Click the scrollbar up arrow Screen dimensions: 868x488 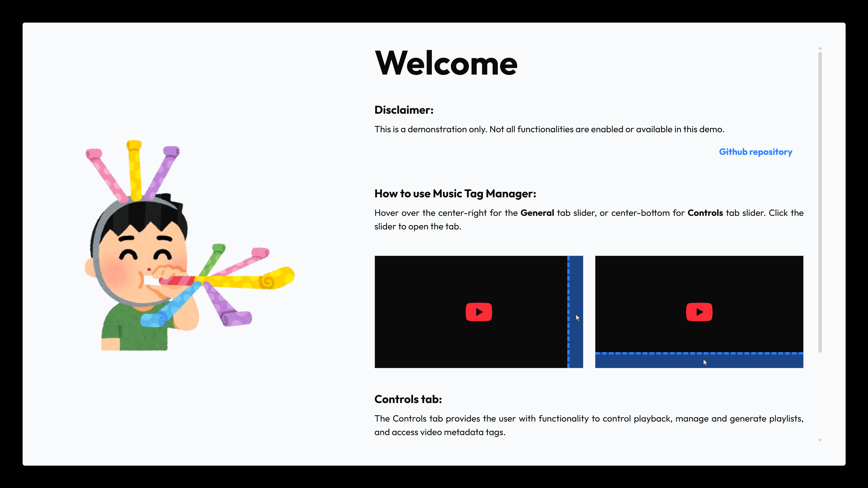point(820,49)
